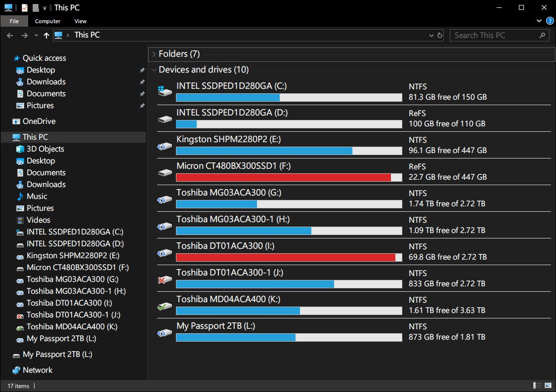Click the ReFS label of the D: drive
Image resolution: width=556 pixels, height=392 pixels.
click(x=417, y=114)
